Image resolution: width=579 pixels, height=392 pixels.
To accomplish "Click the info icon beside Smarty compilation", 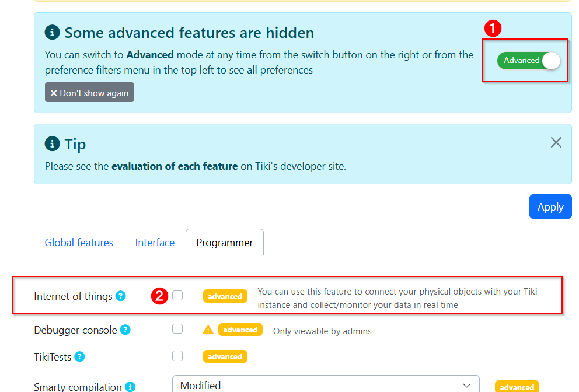I will (x=130, y=387).
